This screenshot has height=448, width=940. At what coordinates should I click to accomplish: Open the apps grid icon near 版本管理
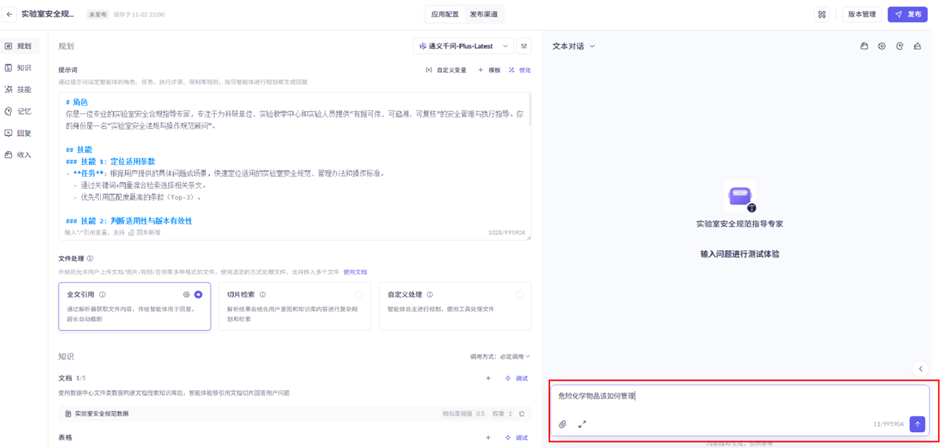click(x=822, y=14)
